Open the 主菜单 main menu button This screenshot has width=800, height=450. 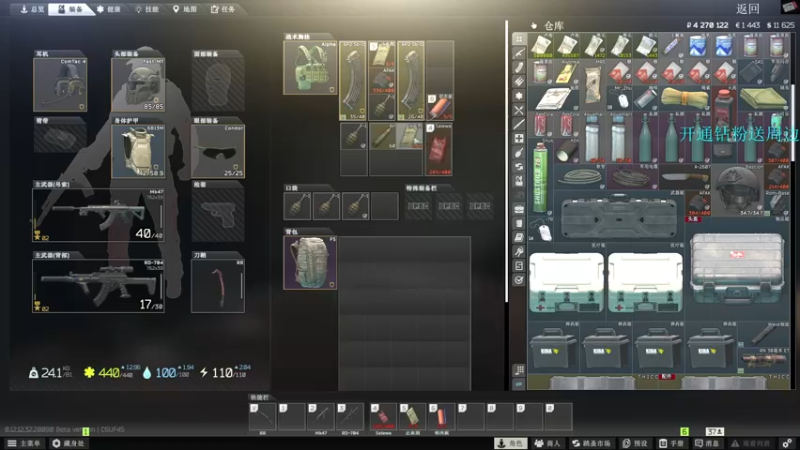[24, 443]
